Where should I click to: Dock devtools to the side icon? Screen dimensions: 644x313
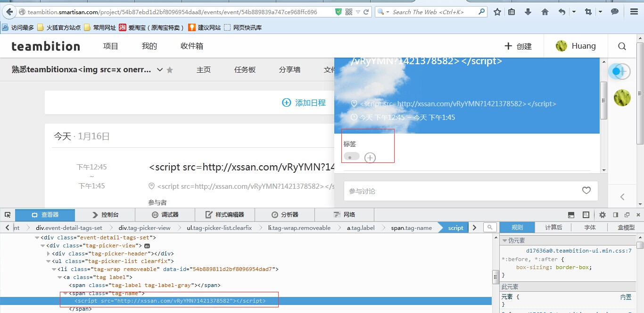[x=615, y=215]
